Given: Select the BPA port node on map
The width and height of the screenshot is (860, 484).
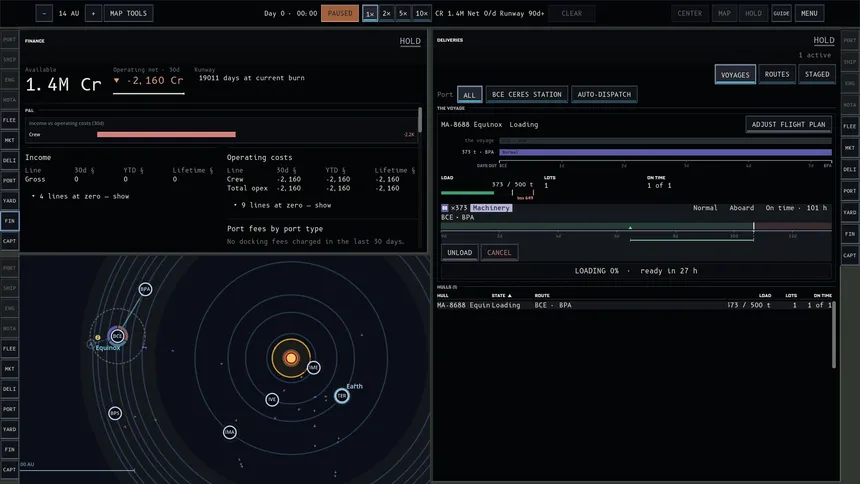Looking at the screenshot, I should coord(145,289).
